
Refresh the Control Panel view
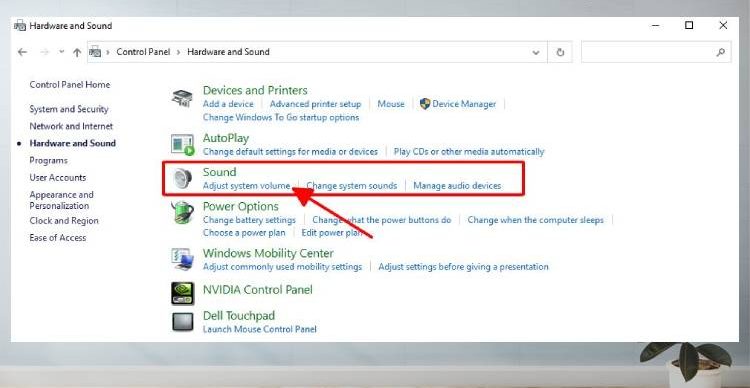coord(560,52)
